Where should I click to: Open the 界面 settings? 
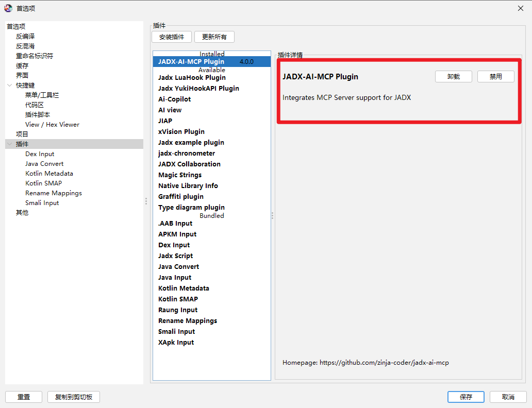tap(22, 75)
